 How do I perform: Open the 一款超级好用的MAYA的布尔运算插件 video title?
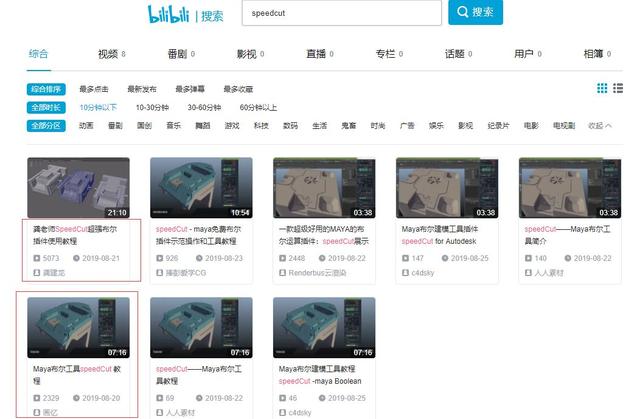pos(324,235)
